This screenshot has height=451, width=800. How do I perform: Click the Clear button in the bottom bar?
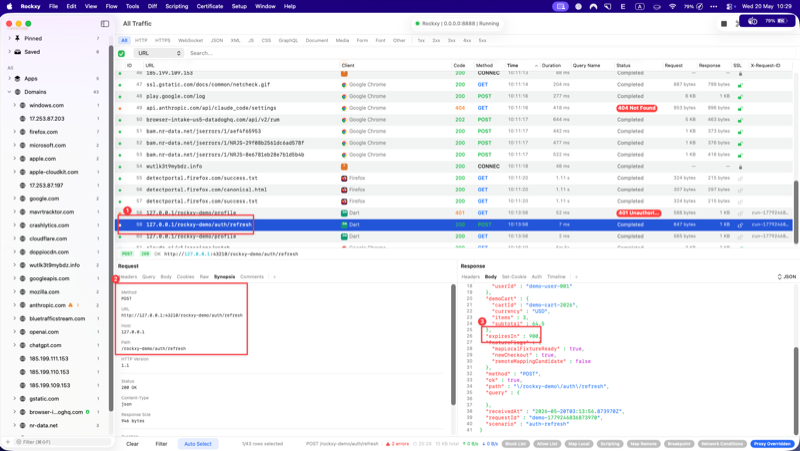tap(132, 444)
